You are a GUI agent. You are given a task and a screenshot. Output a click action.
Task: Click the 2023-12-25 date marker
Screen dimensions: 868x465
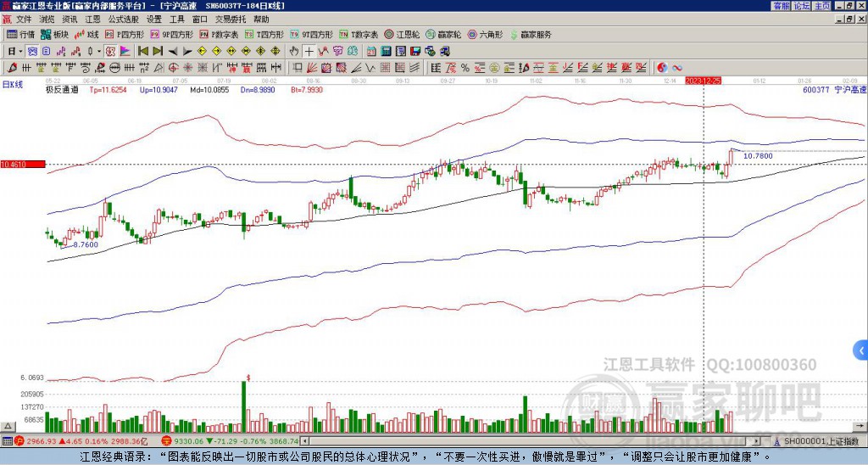pyautogui.click(x=703, y=81)
